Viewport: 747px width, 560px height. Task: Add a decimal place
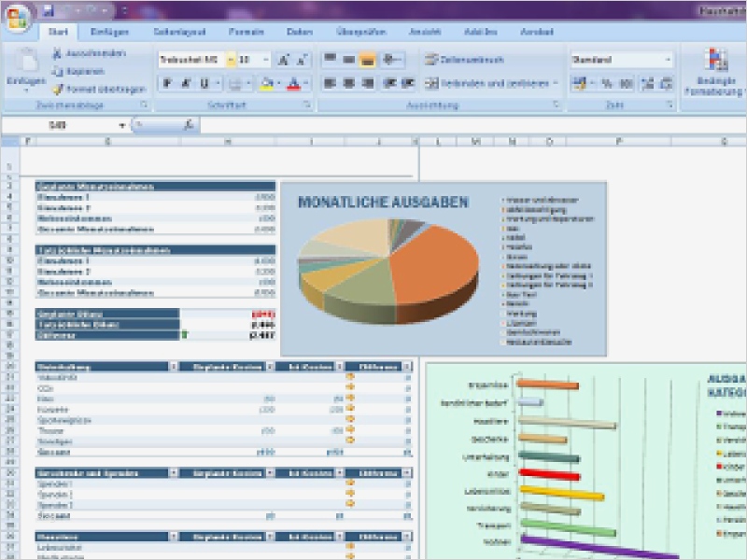pos(647,84)
